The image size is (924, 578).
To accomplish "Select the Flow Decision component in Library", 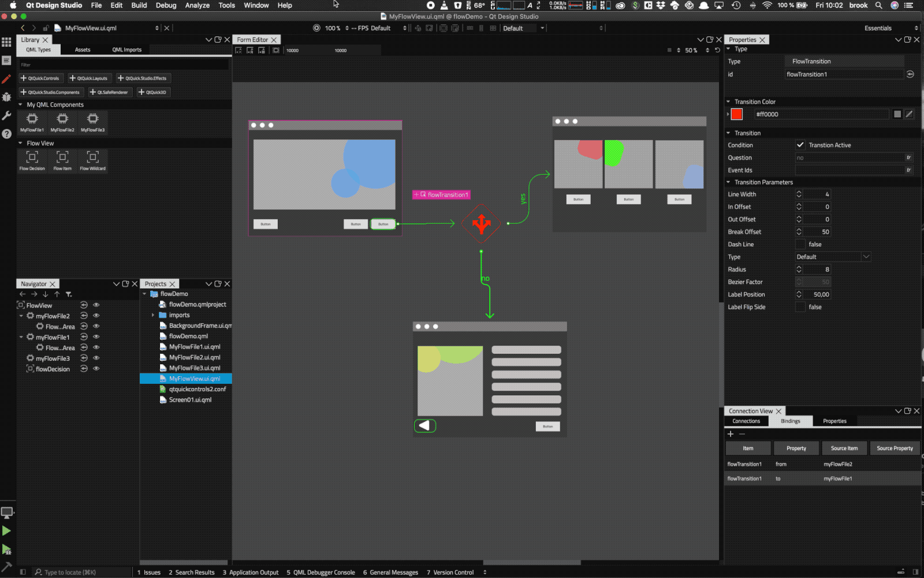I will (32, 160).
